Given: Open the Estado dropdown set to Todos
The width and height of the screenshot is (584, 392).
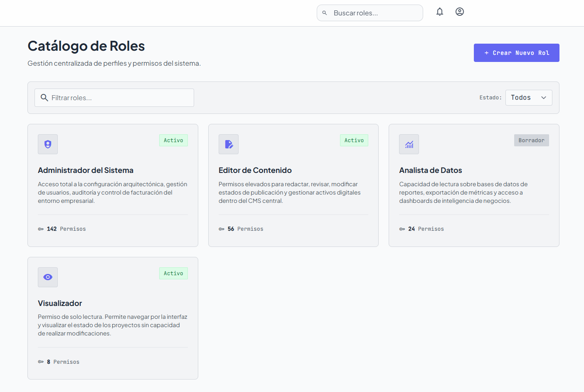Looking at the screenshot, I should (529, 98).
